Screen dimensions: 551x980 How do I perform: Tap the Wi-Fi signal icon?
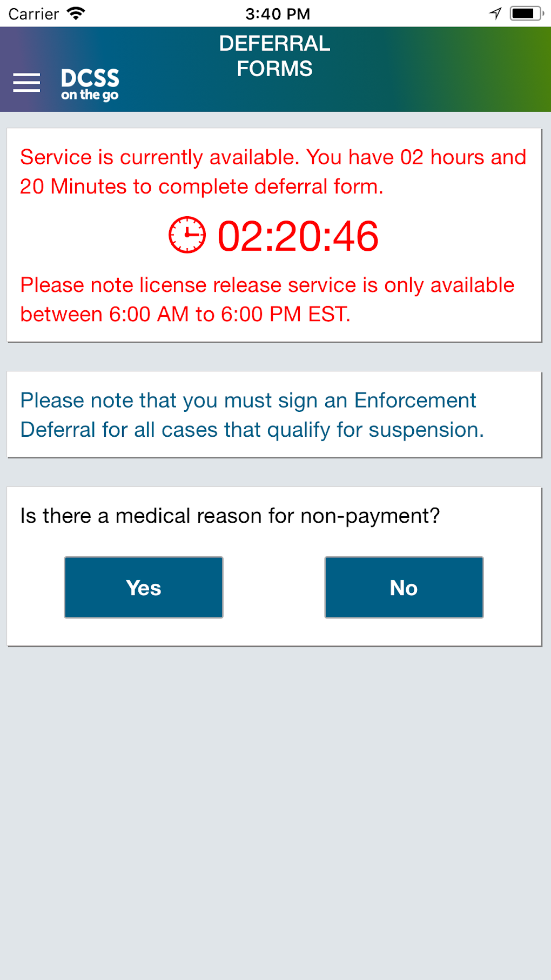[x=76, y=14]
